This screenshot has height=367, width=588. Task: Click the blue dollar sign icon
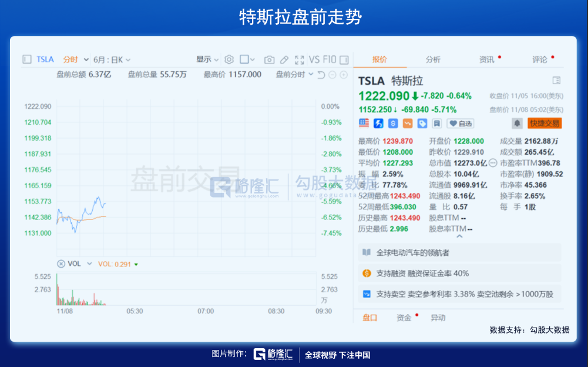393,124
